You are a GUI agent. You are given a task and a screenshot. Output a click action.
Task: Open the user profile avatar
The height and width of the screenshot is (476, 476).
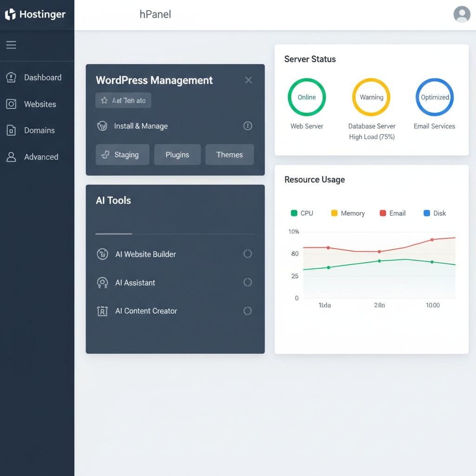pos(462,14)
